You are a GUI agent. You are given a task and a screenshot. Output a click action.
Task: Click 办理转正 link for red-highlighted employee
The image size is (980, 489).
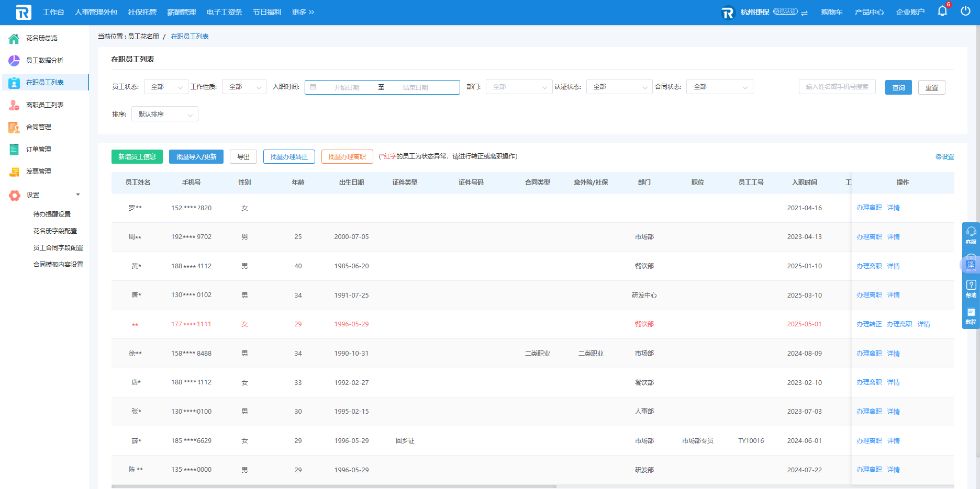coord(869,324)
